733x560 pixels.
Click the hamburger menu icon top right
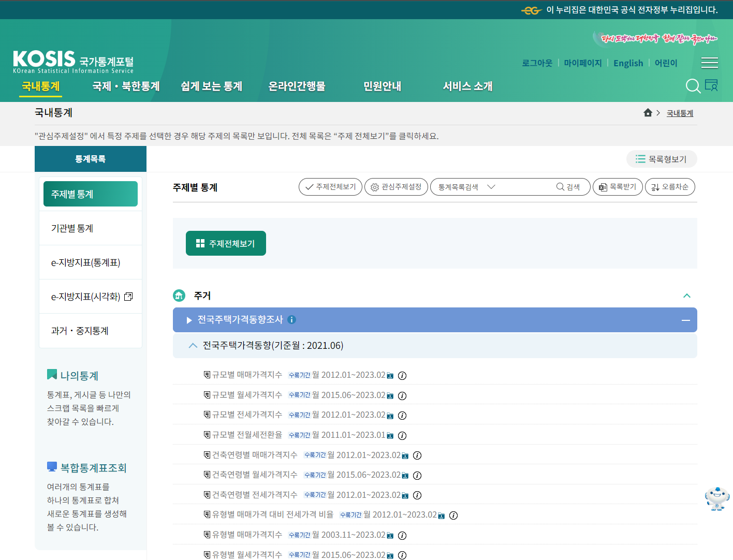coord(710,63)
